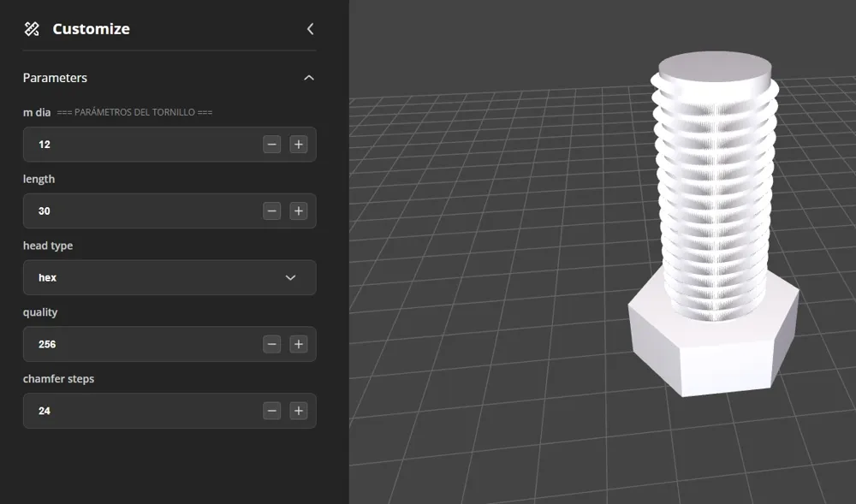Click the minus icon beside length
This screenshot has height=504, width=856.
click(271, 210)
